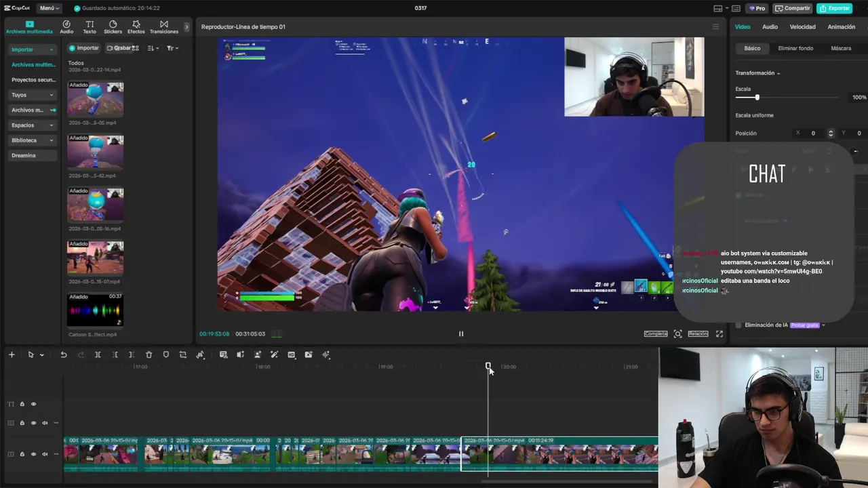Viewport: 868px width, 488px height.
Task: Click the Pro upgrade button
Action: (x=757, y=8)
